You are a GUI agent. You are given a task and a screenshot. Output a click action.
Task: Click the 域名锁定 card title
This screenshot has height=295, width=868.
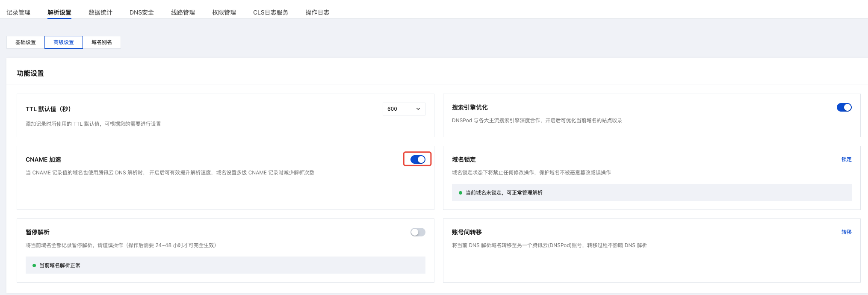[464, 159]
